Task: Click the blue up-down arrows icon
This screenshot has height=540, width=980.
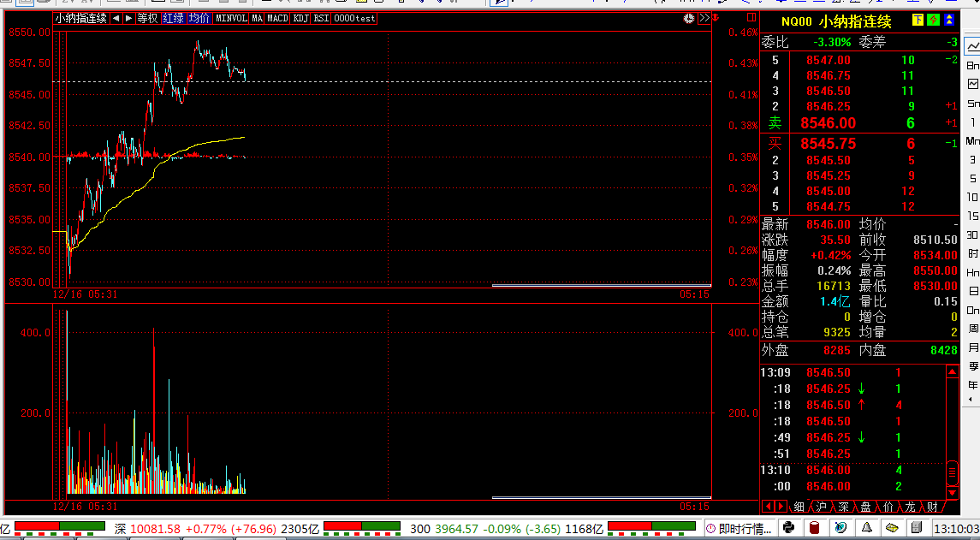Action: pyautogui.click(x=949, y=20)
